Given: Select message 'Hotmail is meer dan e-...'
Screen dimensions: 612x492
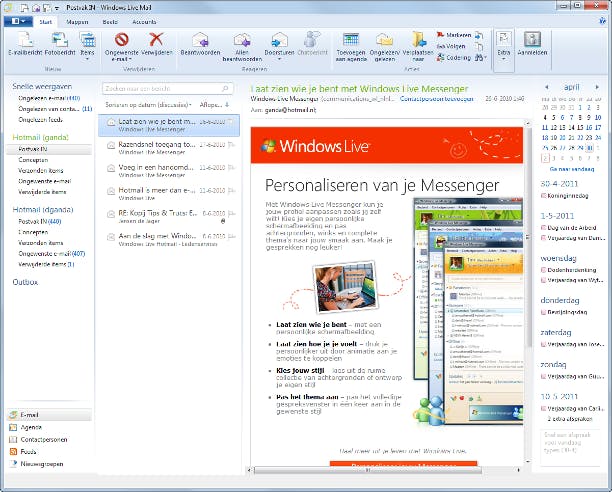Looking at the screenshot, I should 169,194.
